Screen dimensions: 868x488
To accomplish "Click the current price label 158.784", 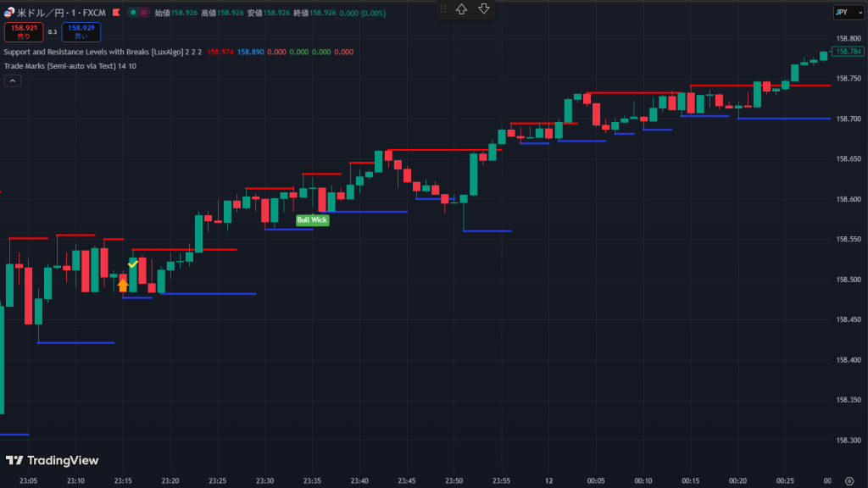I will tap(848, 52).
